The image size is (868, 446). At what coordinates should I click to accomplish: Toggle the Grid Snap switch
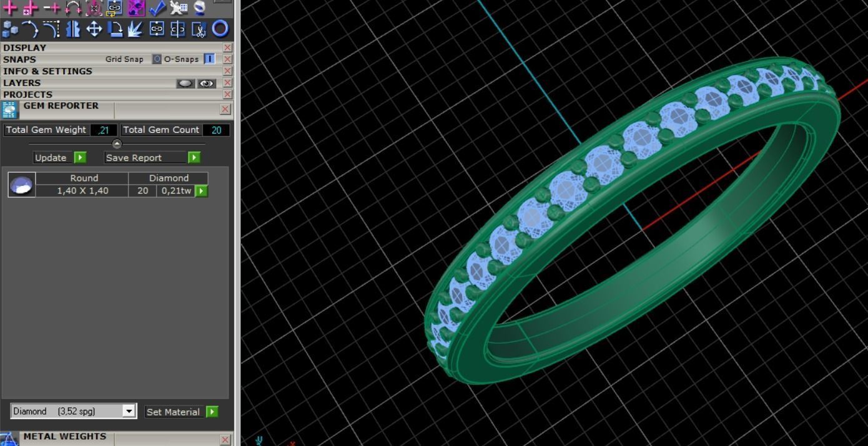[x=157, y=59]
